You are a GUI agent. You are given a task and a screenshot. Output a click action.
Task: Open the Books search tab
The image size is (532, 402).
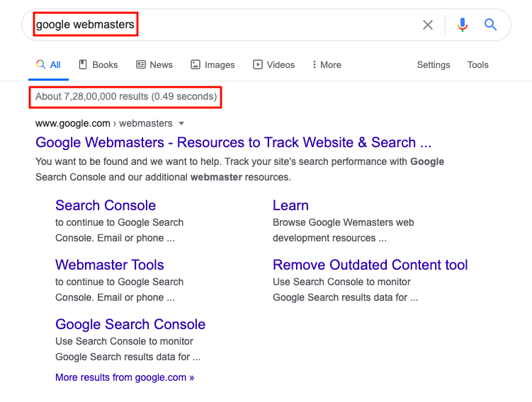click(x=98, y=64)
